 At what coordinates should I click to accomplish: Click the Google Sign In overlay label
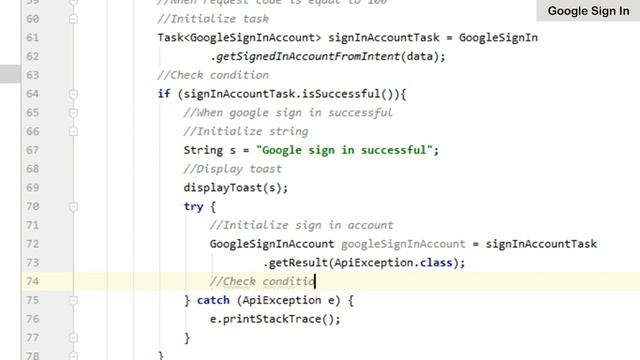click(588, 11)
